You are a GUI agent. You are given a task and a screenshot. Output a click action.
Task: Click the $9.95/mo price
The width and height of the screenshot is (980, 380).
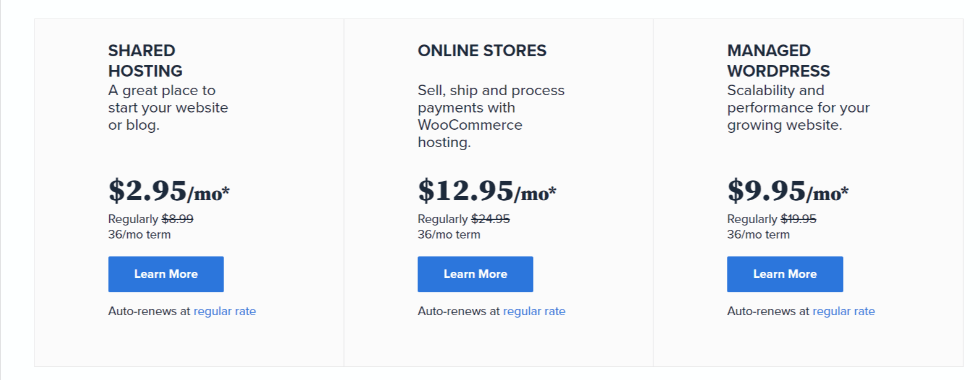click(x=787, y=190)
